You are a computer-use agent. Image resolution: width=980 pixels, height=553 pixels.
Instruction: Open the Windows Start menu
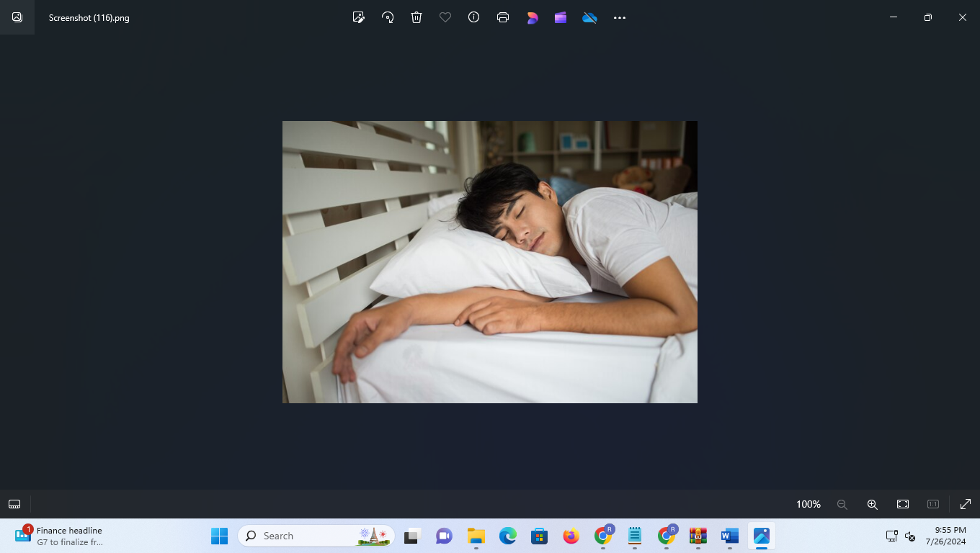[219, 536]
